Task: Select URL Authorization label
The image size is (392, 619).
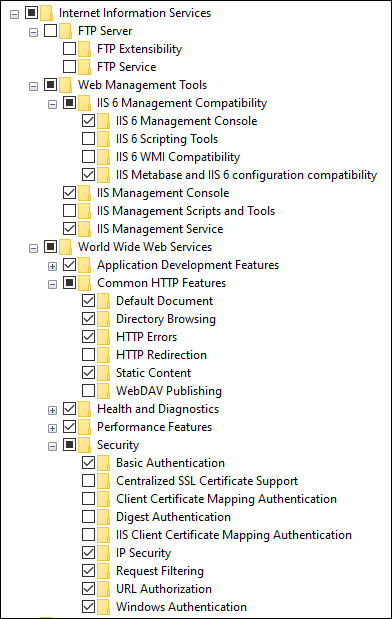Action: point(164,589)
